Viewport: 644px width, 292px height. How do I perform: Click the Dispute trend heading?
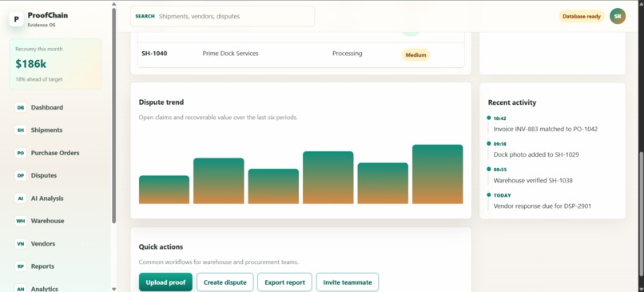tap(161, 102)
